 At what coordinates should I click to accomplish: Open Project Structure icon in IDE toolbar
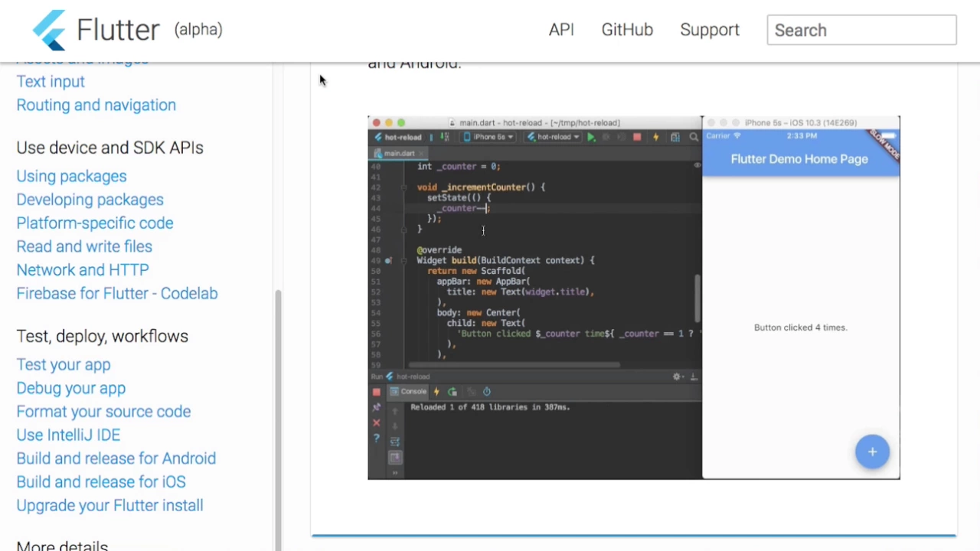675,137
